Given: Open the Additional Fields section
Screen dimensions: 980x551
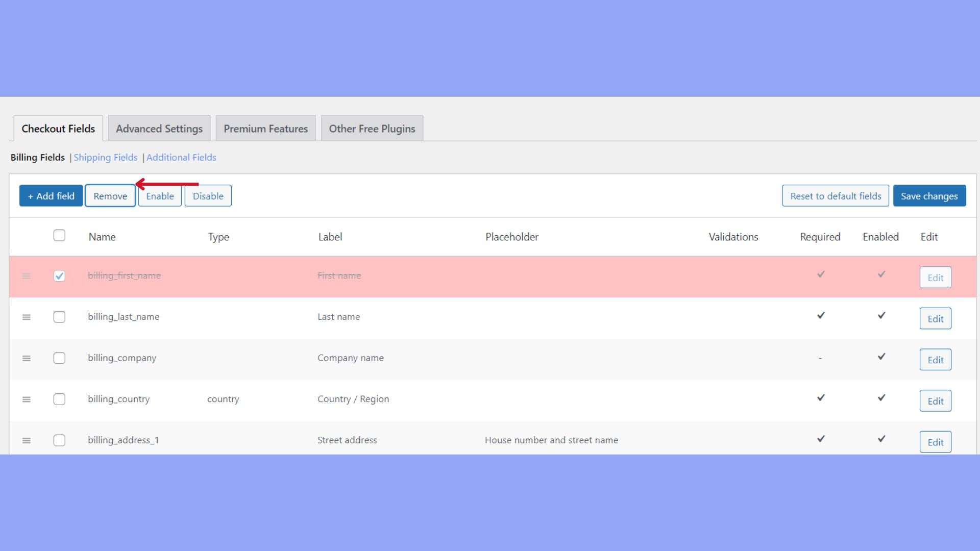Looking at the screenshot, I should pyautogui.click(x=181, y=157).
